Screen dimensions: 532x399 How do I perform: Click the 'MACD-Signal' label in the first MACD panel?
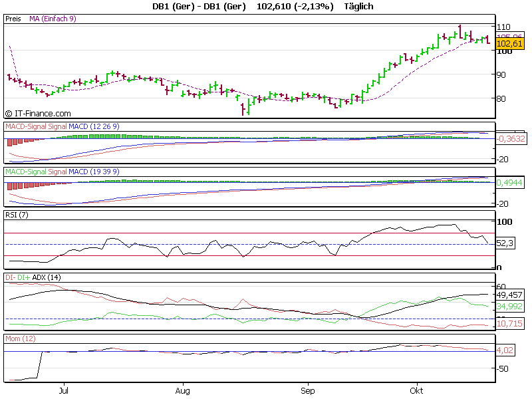pyautogui.click(x=26, y=126)
